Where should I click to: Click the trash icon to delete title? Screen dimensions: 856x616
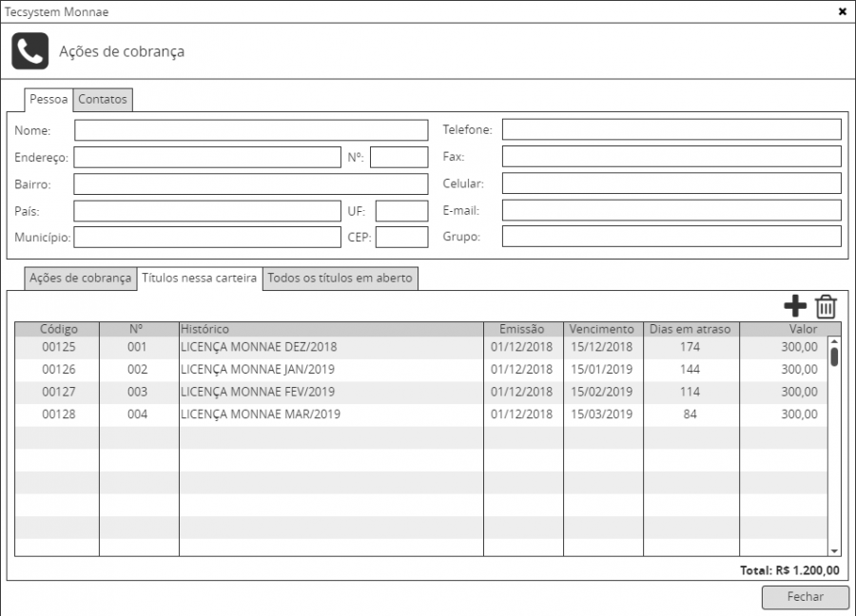tap(826, 306)
